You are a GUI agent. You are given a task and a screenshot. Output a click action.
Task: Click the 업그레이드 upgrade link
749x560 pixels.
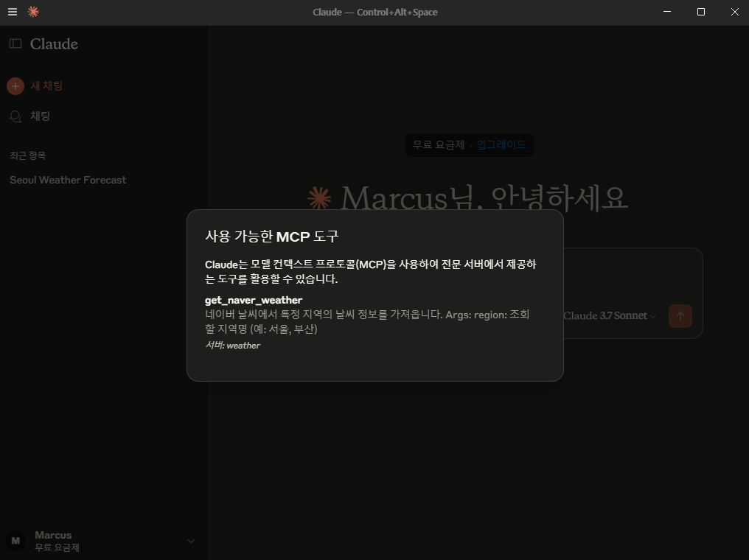pos(501,144)
